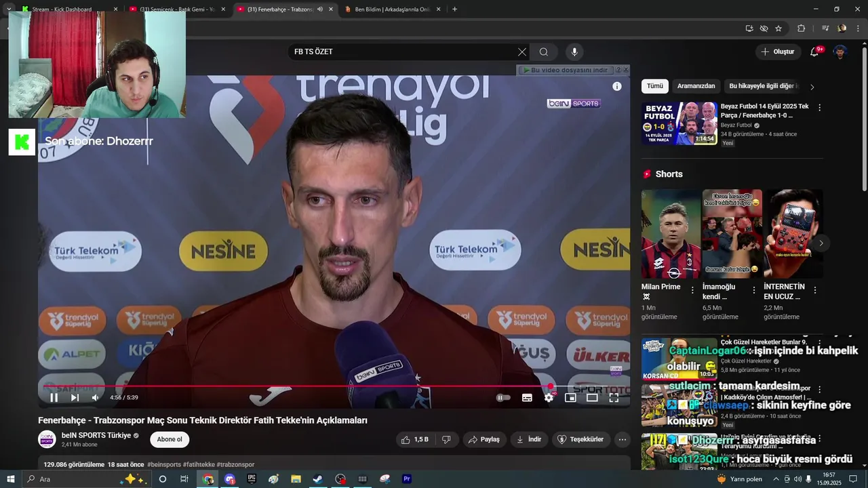Open a new browser tab
This screenshot has width=868, height=488.
point(454,9)
